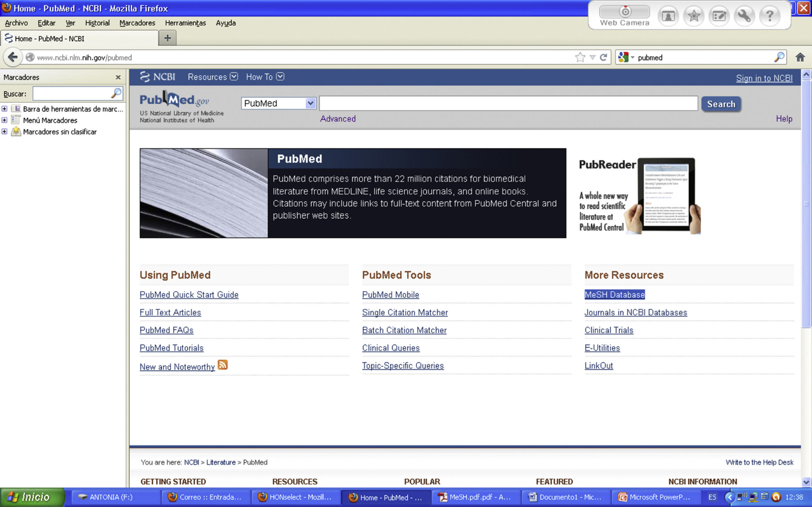Expand Barra de herramientas de marcadores folder
812x507 pixels.
point(5,109)
